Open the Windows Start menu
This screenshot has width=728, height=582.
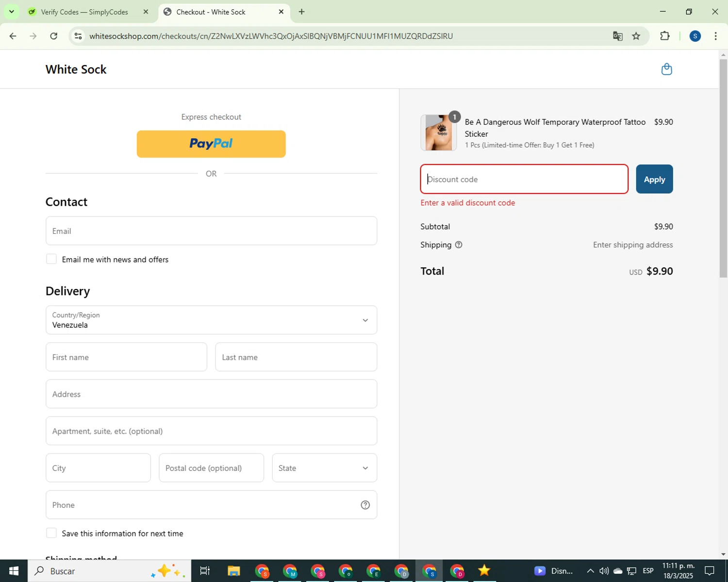coord(14,571)
